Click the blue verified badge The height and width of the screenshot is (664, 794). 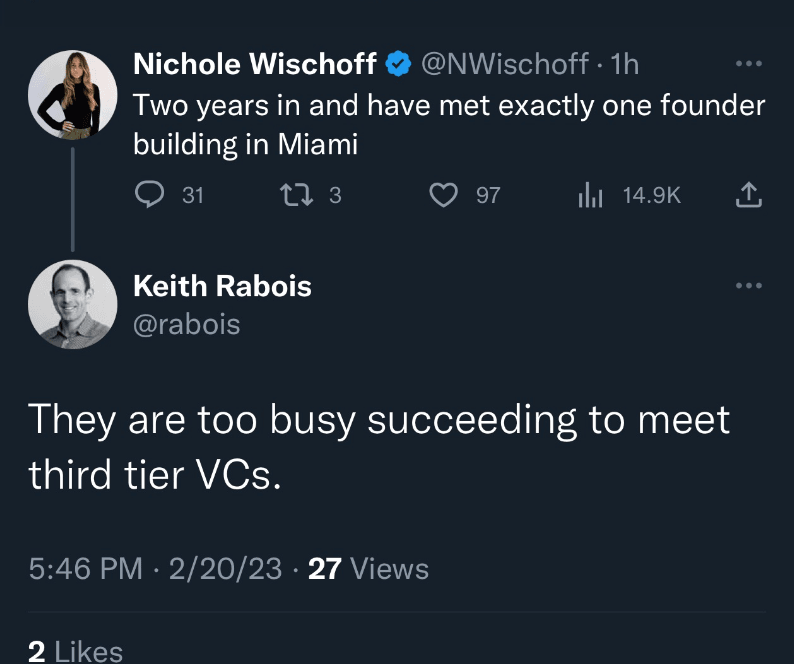point(397,65)
